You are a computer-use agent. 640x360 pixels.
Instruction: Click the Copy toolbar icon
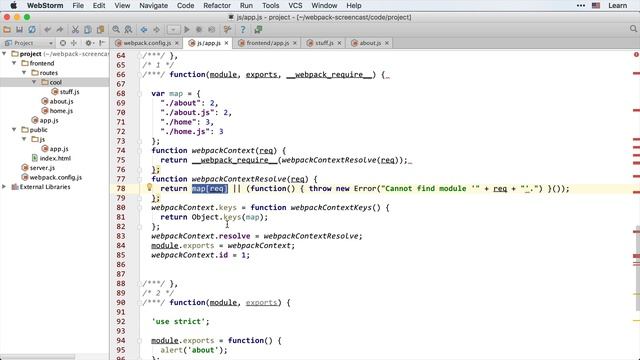click(x=88, y=29)
